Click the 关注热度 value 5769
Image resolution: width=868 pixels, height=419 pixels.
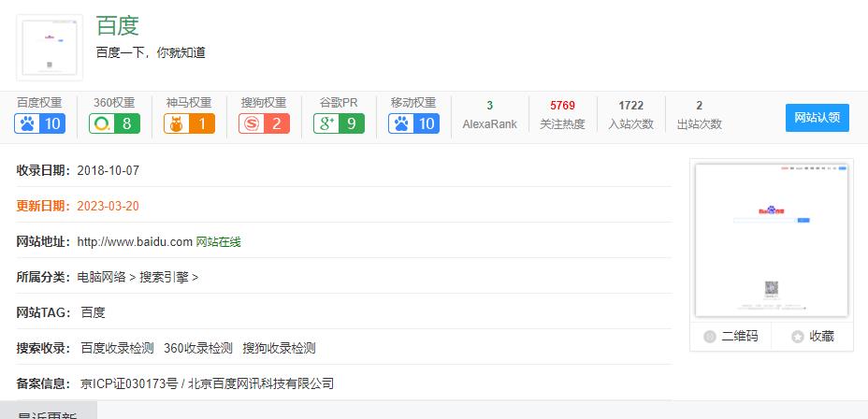562,105
